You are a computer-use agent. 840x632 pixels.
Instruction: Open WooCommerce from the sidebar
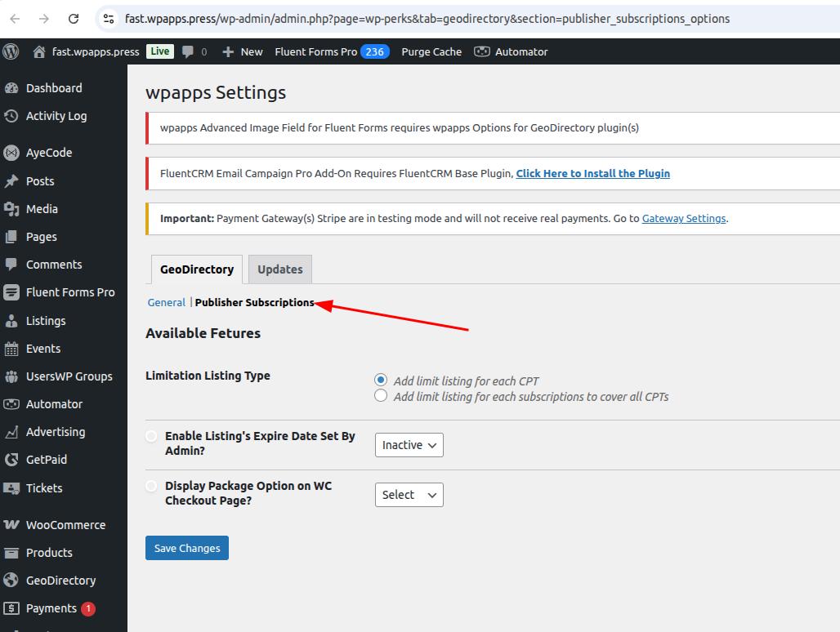[x=65, y=525]
